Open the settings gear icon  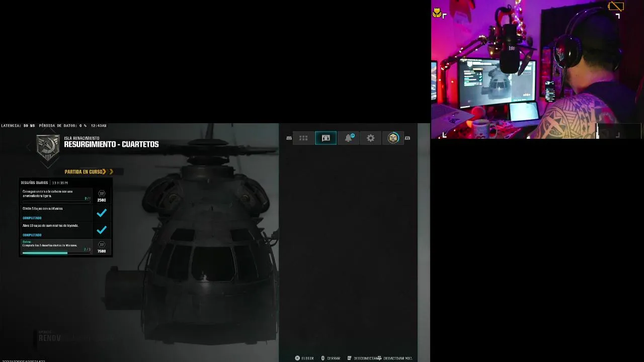pos(371,138)
